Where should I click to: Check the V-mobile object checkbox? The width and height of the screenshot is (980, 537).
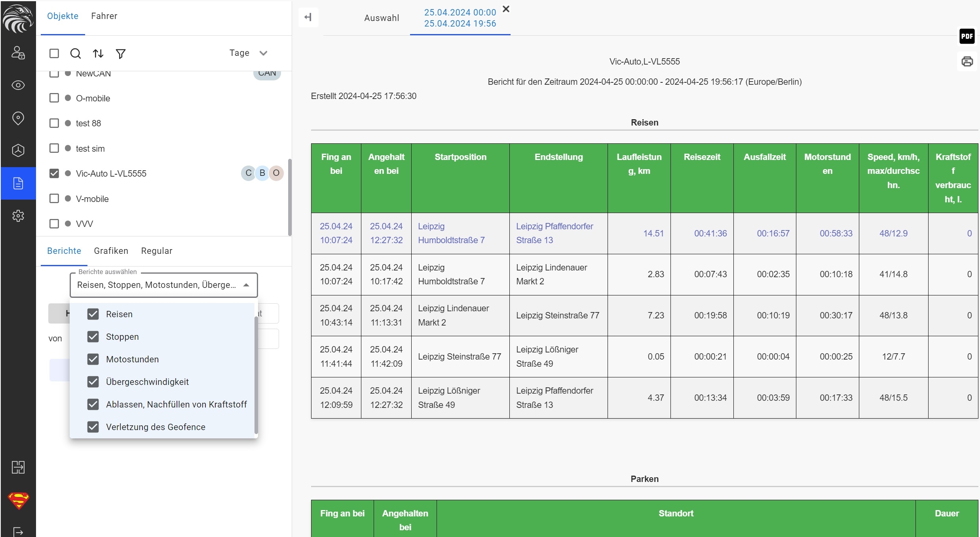point(54,198)
